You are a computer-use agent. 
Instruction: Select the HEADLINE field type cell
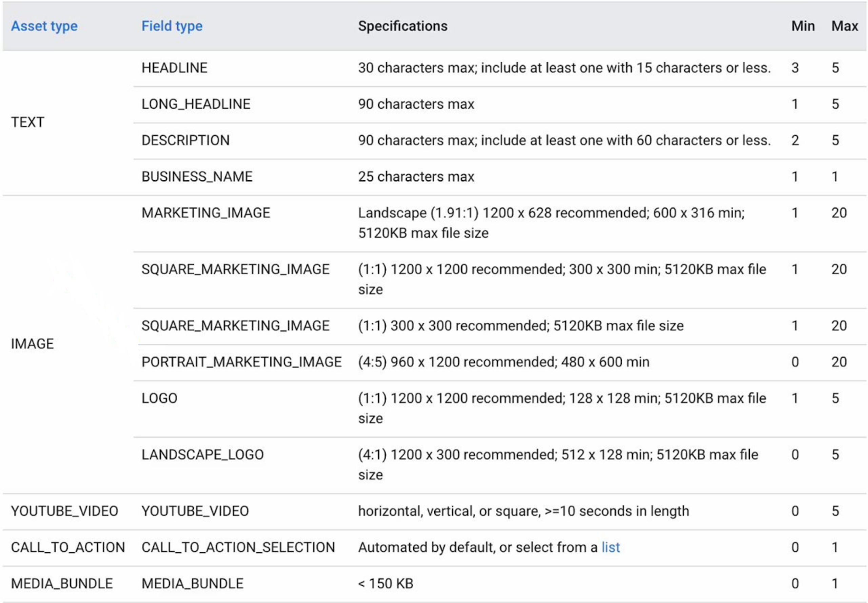pos(174,68)
